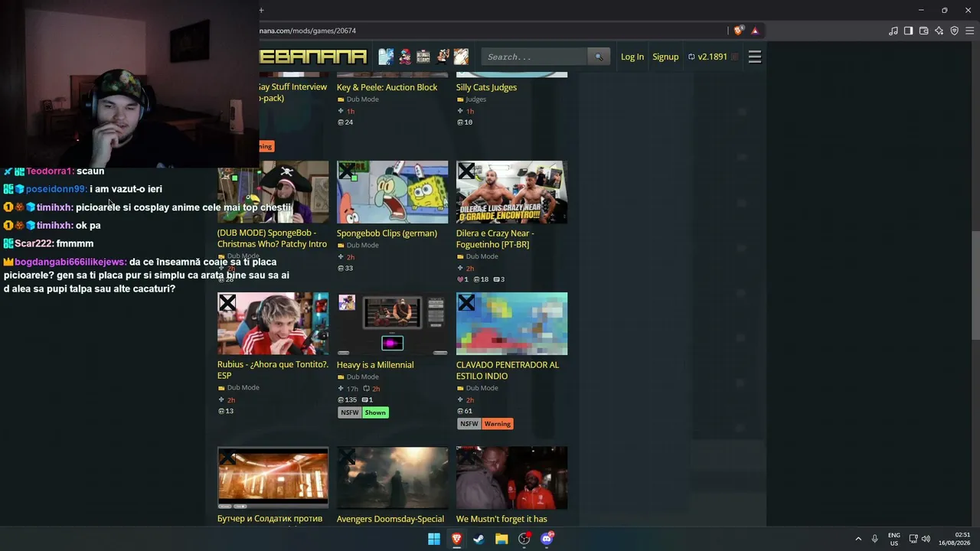The height and width of the screenshot is (551, 980).
Task: Open Бутчер и Солдатик против mod title
Action: (269, 519)
